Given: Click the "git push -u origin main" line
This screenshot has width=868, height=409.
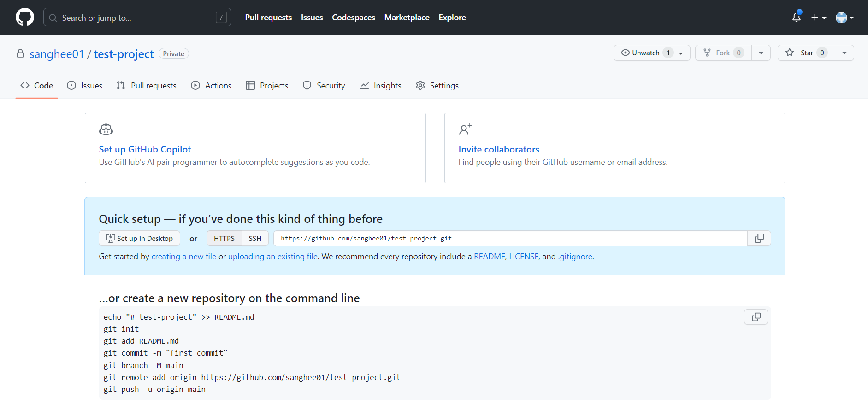Looking at the screenshot, I should click(x=154, y=390).
